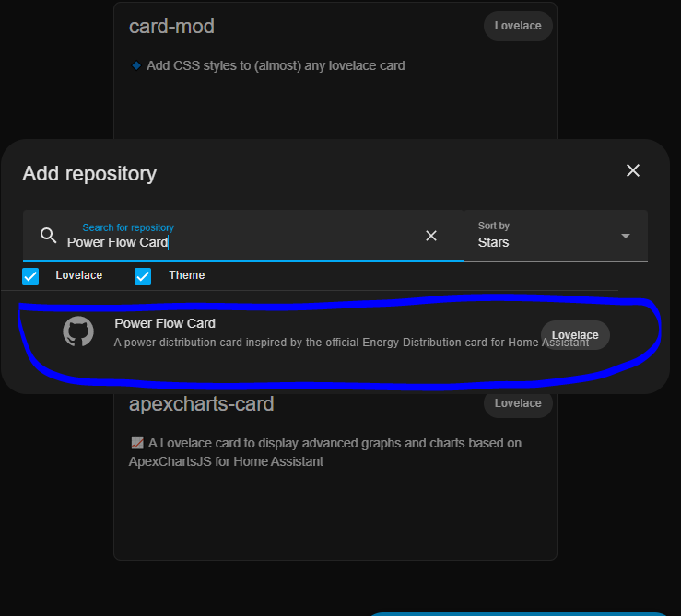The image size is (681, 616).
Task: Click the Lovelace badge on card-mod
Action: tap(518, 26)
